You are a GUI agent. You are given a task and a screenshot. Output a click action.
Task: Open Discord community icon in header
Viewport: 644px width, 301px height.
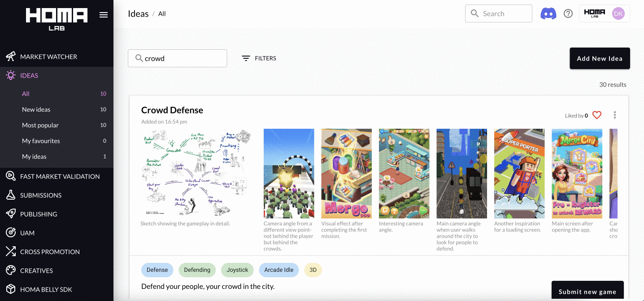pyautogui.click(x=548, y=13)
